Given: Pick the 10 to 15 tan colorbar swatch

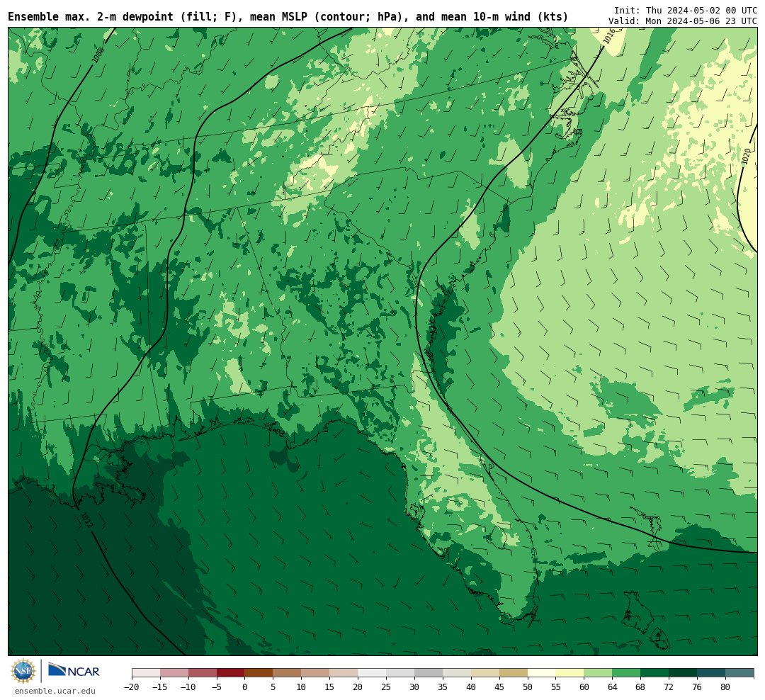Looking at the screenshot, I should pos(316,673).
